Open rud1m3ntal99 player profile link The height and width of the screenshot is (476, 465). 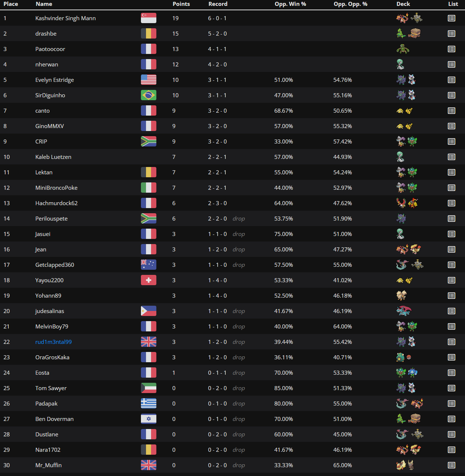point(54,342)
